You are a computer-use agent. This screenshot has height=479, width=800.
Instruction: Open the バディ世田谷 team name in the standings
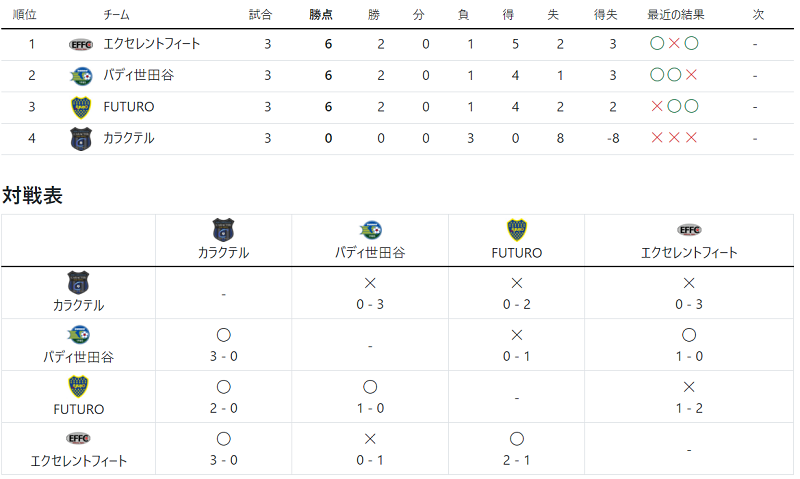pyautogui.click(x=138, y=75)
